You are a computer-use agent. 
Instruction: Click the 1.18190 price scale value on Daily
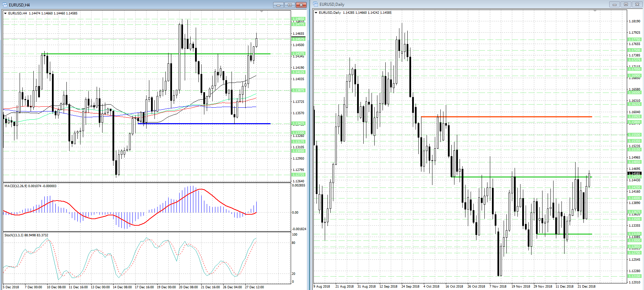click(635, 21)
